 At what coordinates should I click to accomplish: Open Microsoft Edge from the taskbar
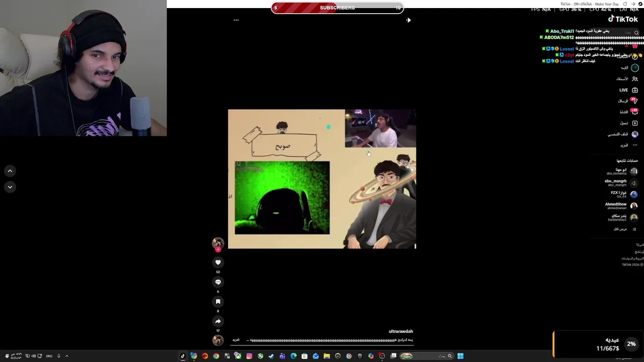click(x=293, y=356)
